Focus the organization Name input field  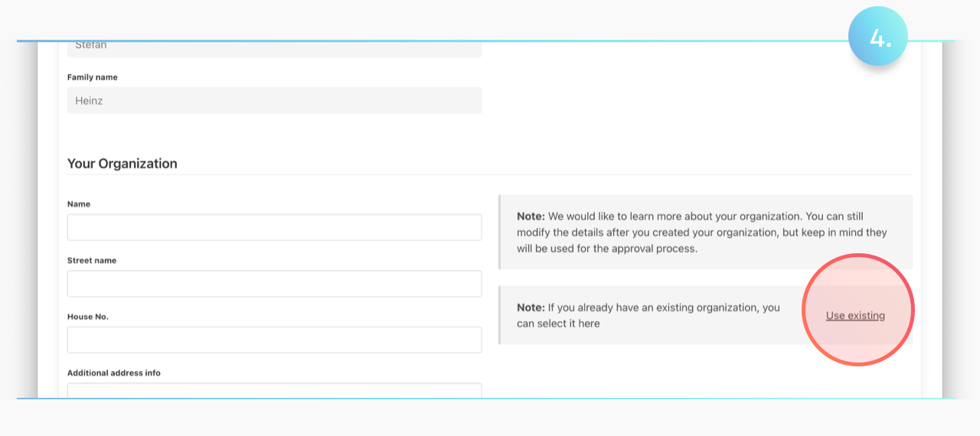[x=274, y=227]
